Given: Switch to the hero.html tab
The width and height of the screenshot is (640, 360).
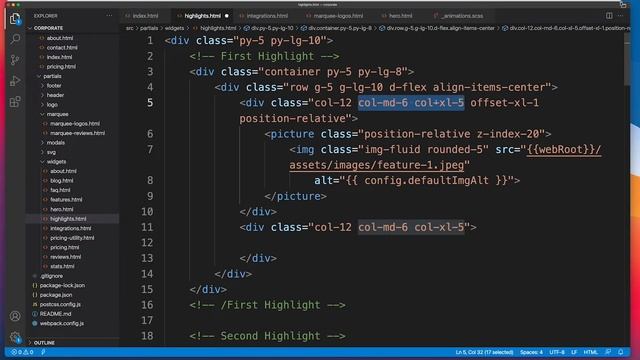Looking at the screenshot, I should pyautogui.click(x=400, y=16).
